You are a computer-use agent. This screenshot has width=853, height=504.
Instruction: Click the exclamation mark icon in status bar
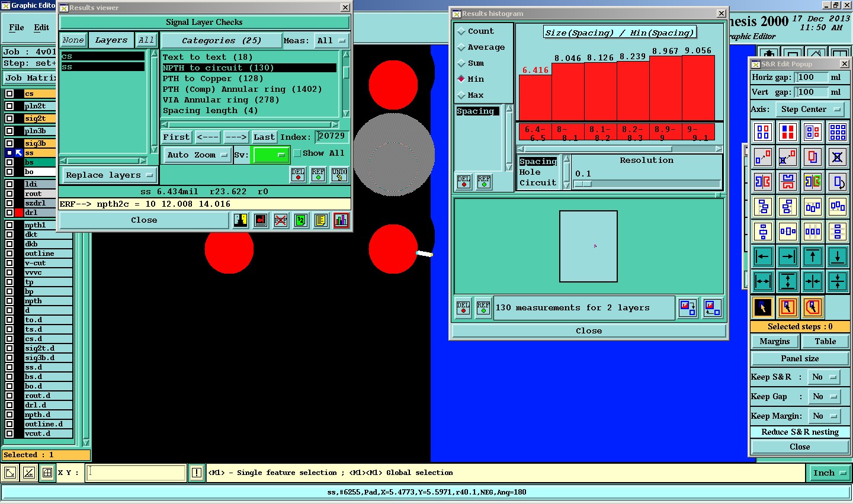(197, 473)
